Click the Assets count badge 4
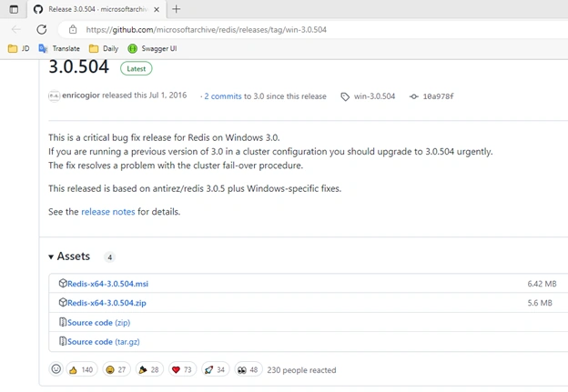Image resolution: width=568 pixels, height=392 pixels. pyautogui.click(x=110, y=257)
